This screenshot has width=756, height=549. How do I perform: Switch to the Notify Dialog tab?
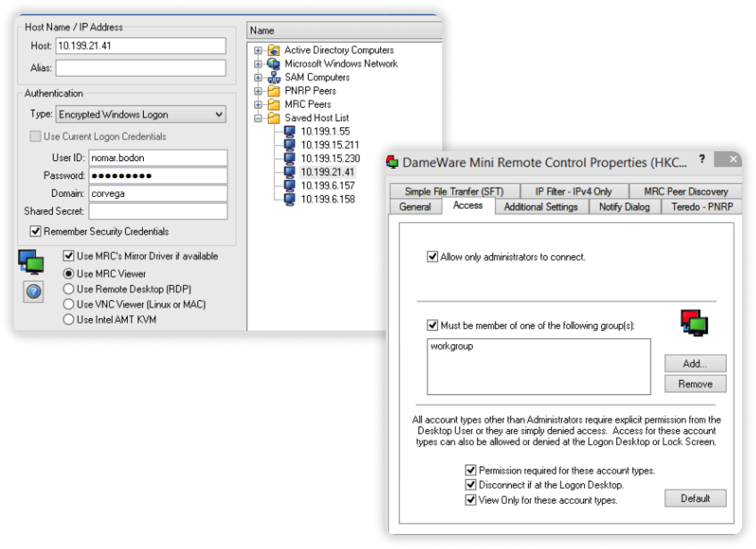(624, 207)
